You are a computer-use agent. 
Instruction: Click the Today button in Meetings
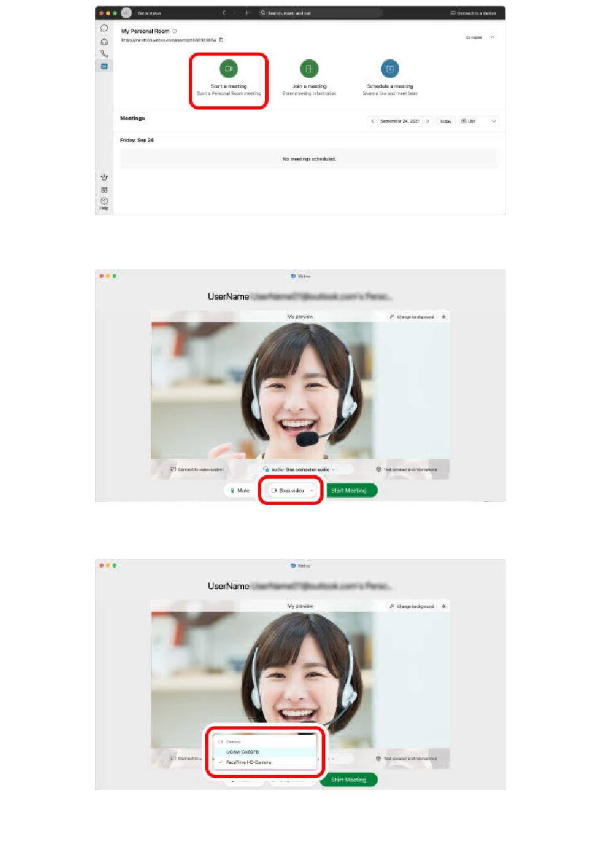click(x=446, y=121)
